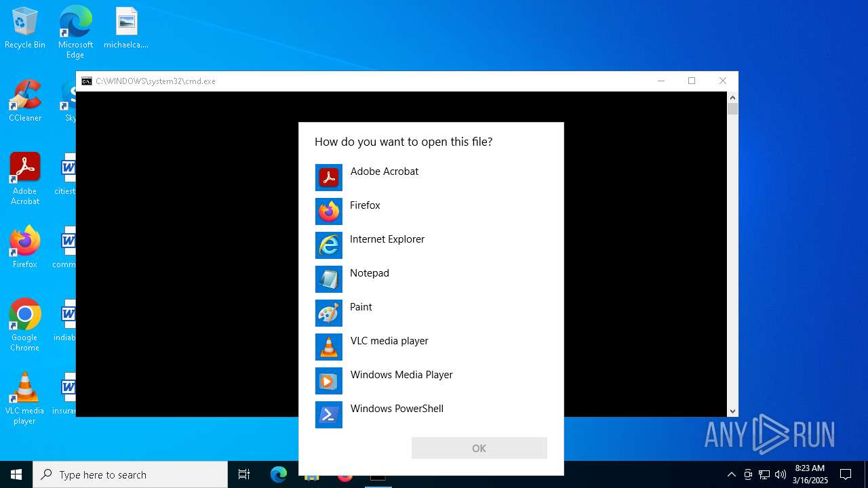This screenshot has height=488, width=868.
Task: Open the Windows Start menu
Action: [x=16, y=474]
